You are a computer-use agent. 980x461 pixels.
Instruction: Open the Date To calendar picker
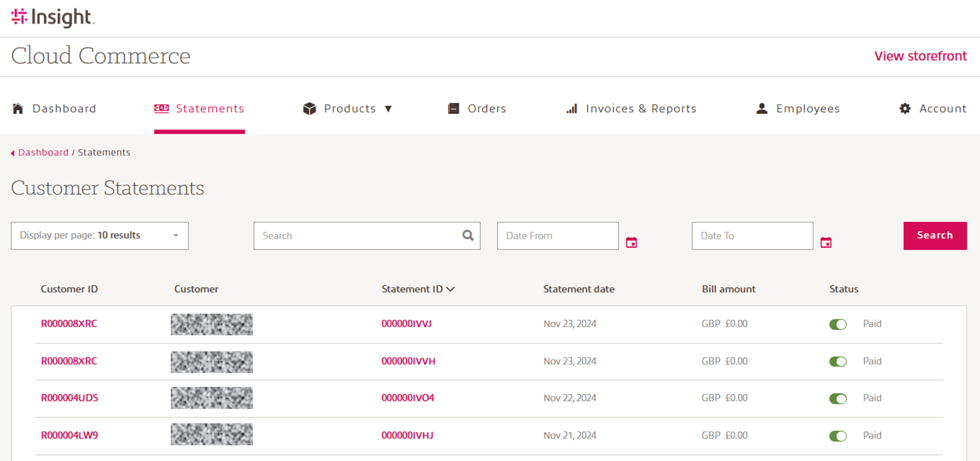coord(826,242)
